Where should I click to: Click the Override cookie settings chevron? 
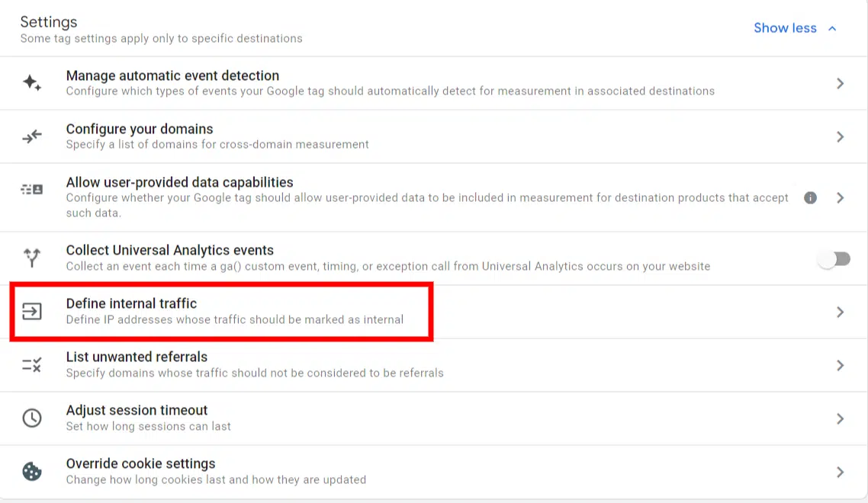point(840,472)
